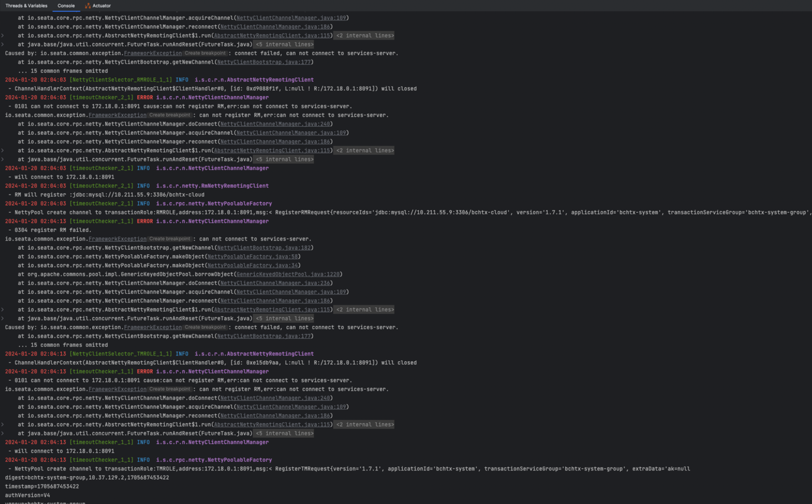Open the topmost NettyClientBootstrap.java:177 link
This screenshot has width=812, height=504.
point(264,62)
